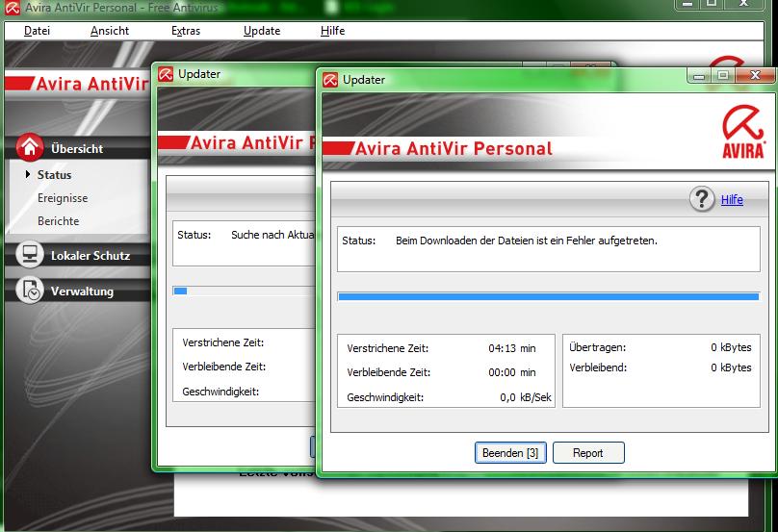Click the arrow marker beside Status

pyautogui.click(x=28, y=174)
